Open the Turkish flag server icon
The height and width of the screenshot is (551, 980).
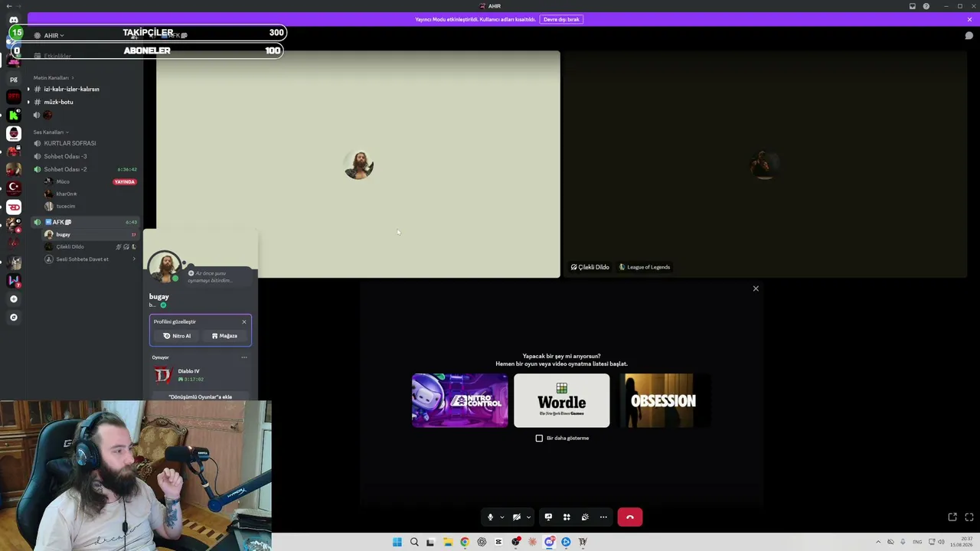click(x=13, y=188)
